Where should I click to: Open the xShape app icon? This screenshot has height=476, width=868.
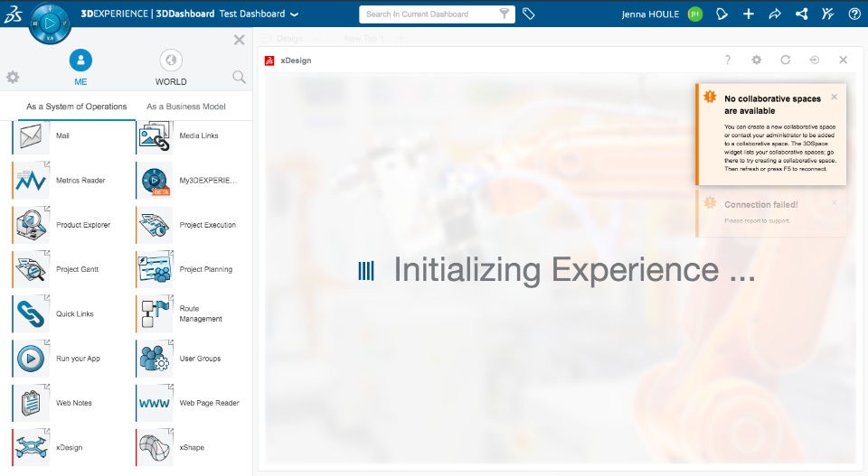point(154,448)
